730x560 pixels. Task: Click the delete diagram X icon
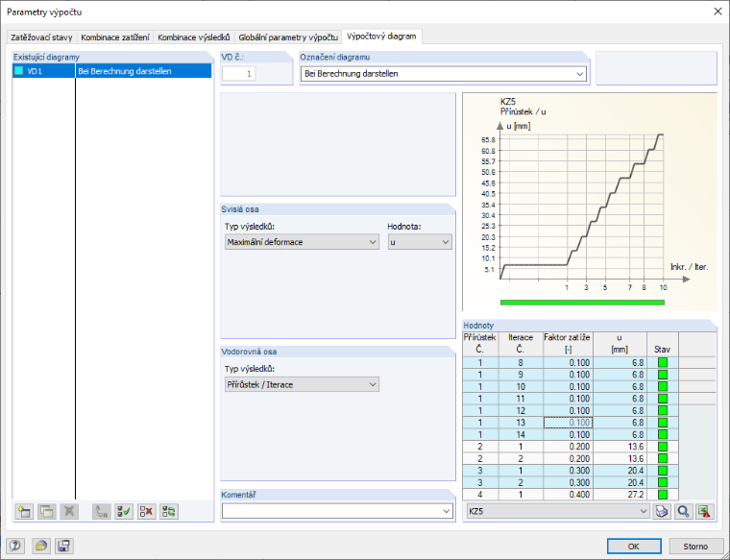point(69,512)
